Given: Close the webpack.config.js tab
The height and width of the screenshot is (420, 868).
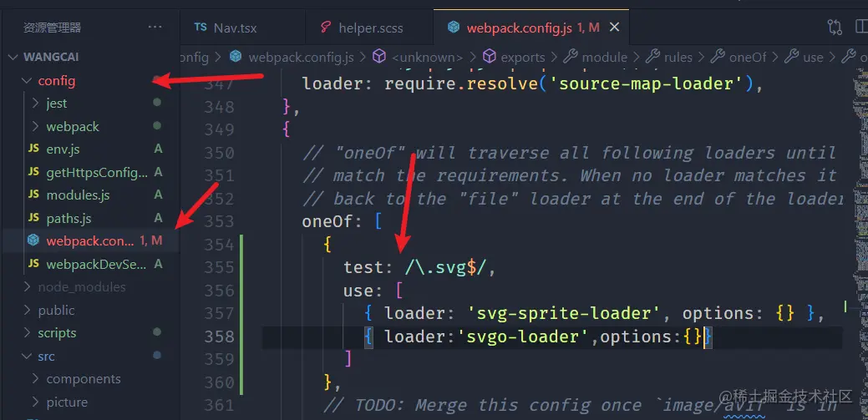Looking at the screenshot, I should (x=614, y=27).
